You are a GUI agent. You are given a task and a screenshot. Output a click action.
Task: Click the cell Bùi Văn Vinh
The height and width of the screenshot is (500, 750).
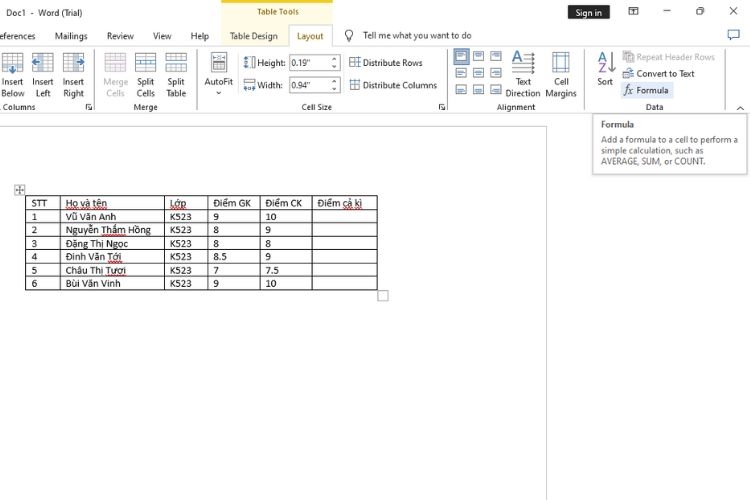[112, 283]
